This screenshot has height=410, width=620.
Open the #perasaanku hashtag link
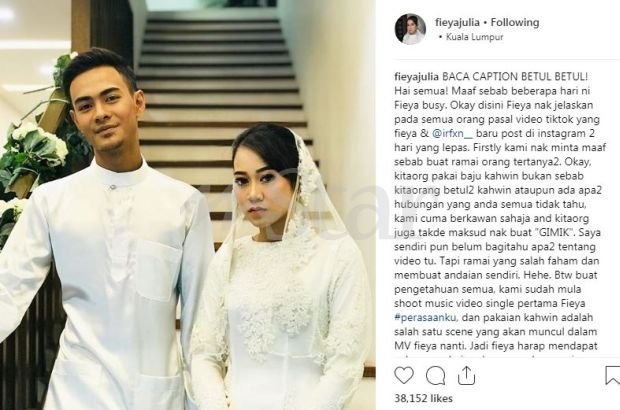(x=426, y=317)
